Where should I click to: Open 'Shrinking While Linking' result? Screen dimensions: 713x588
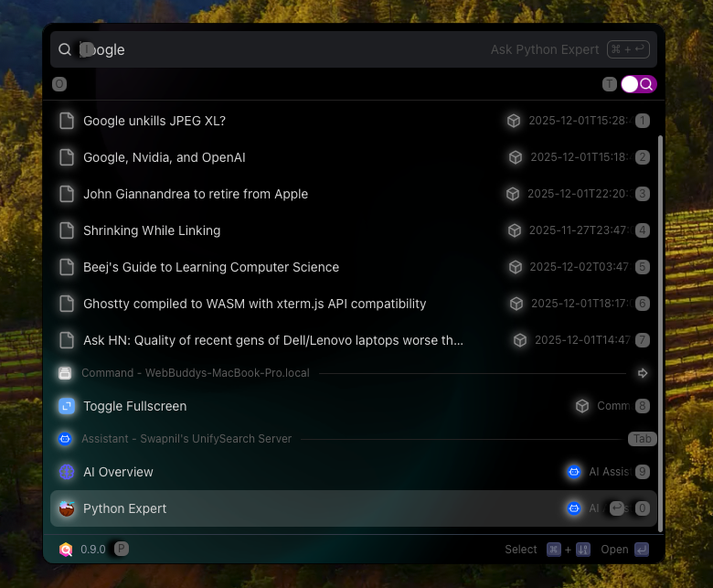pos(354,230)
